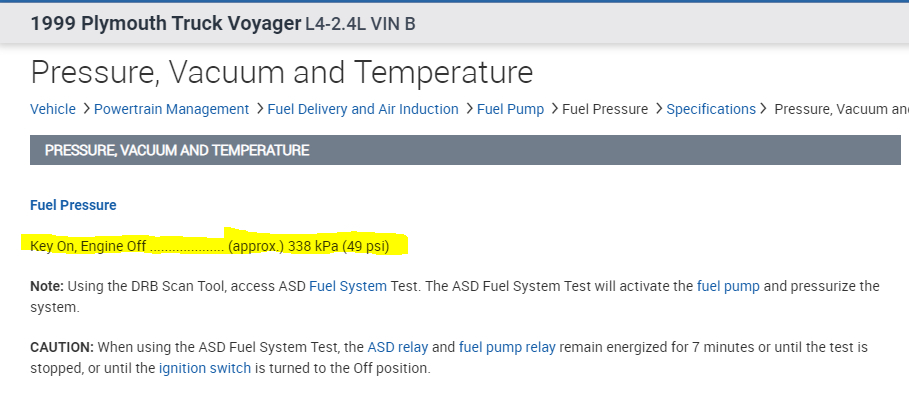Viewport: 909px width, 400px height.
Task: Click the gray Pressure, Vacuum and Temperature bar
Action: pos(465,151)
